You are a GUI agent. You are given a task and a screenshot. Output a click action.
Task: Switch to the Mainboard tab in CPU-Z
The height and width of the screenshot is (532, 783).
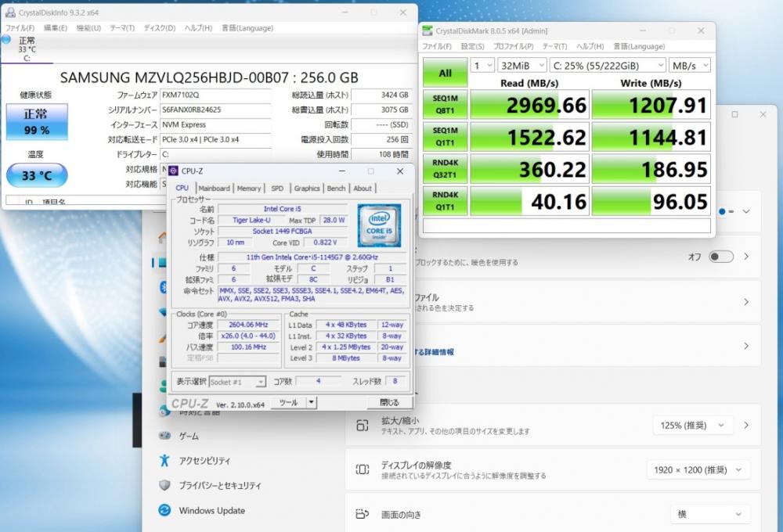pos(215,188)
